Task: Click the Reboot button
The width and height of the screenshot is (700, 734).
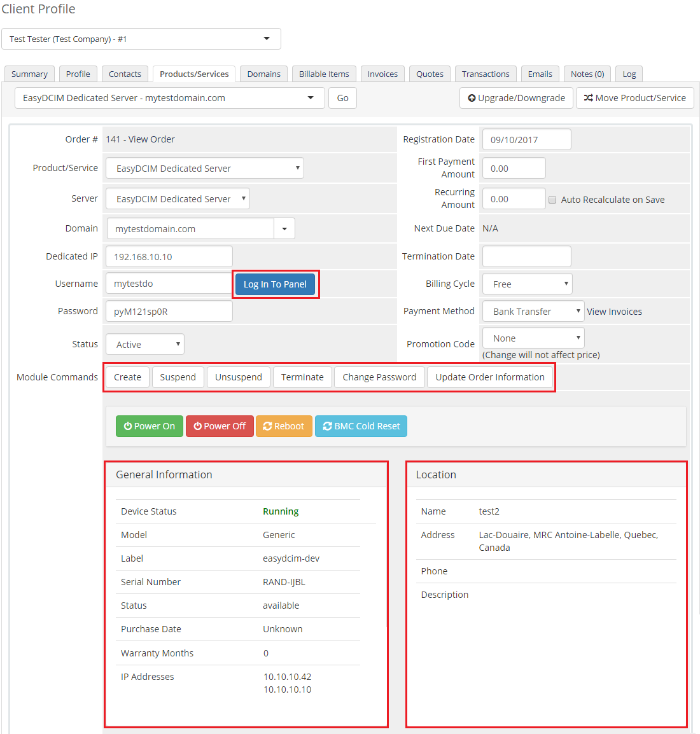Action: (x=284, y=426)
